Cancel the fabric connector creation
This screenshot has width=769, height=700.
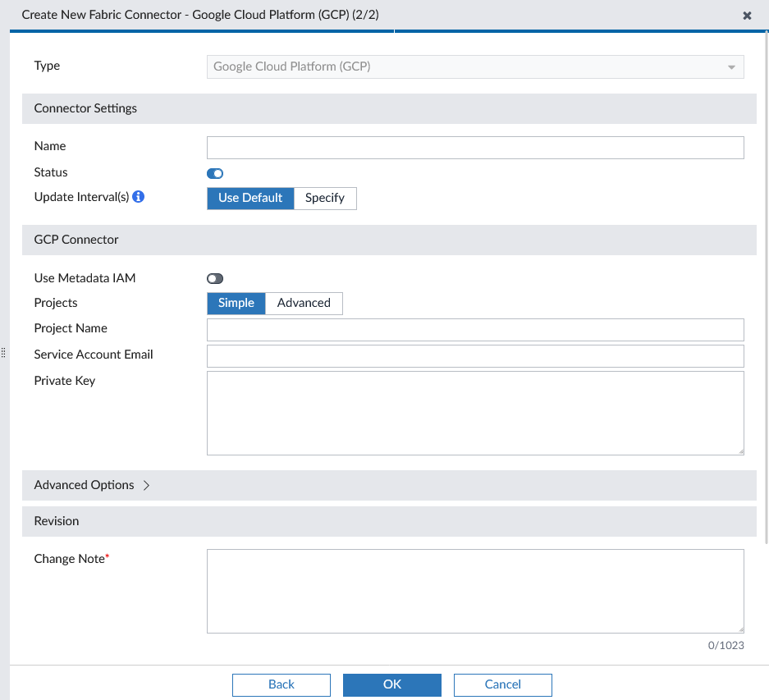click(502, 684)
